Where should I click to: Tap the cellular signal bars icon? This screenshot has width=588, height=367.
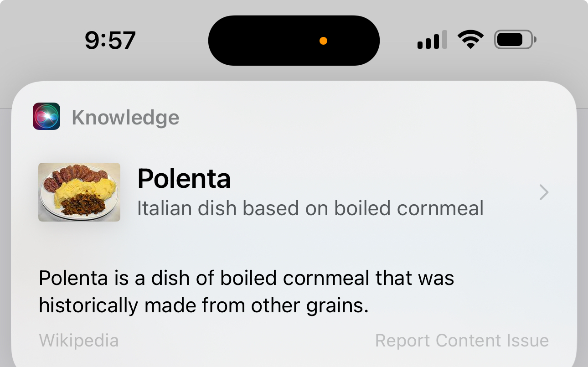tap(432, 40)
